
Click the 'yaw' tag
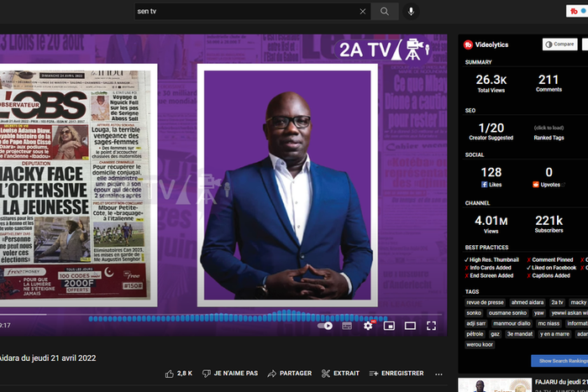point(539,313)
